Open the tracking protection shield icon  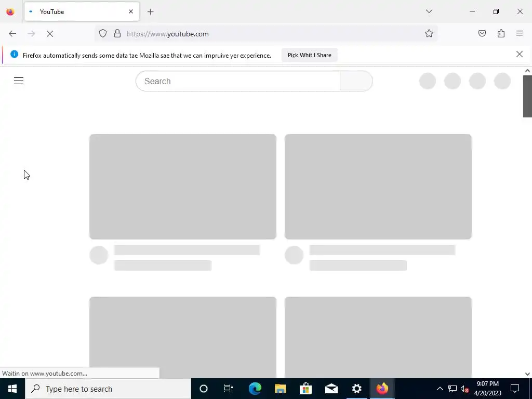[103, 34]
